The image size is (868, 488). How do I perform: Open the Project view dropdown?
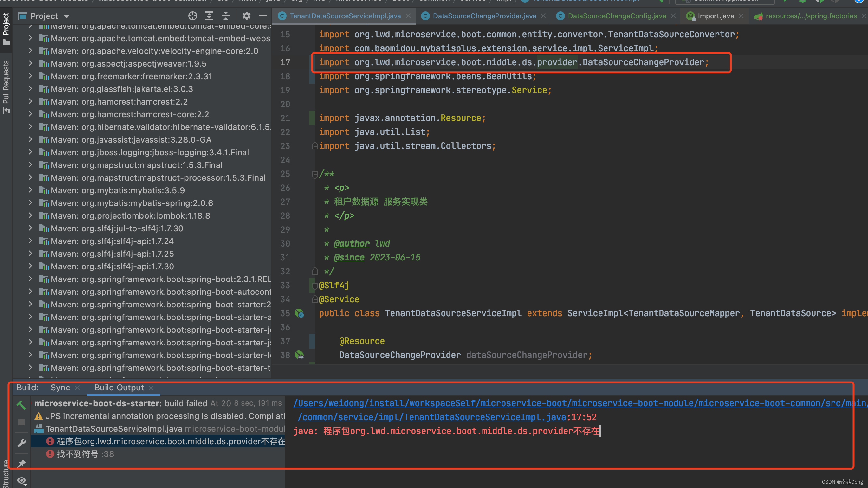67,16
